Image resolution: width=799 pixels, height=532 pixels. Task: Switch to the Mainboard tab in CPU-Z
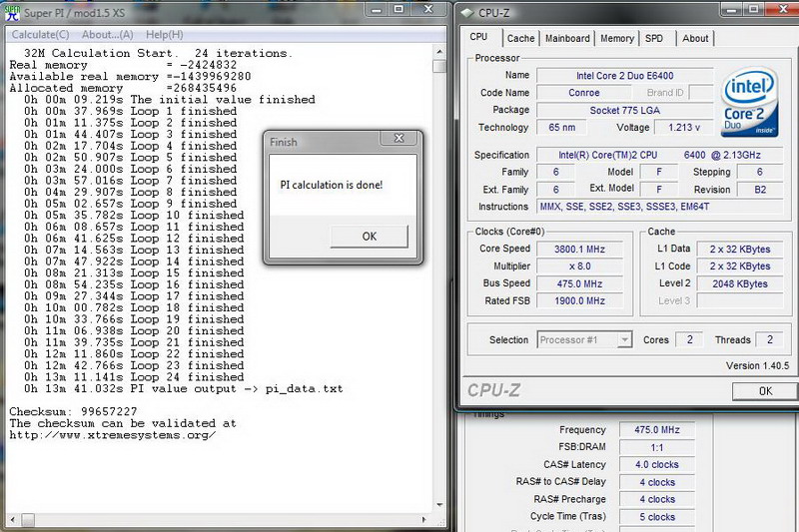pyautogui.click(x=567, y=38)
